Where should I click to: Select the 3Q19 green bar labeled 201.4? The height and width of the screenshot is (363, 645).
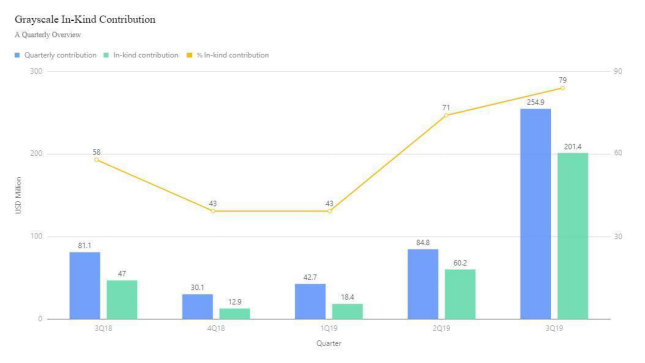pos(573,236)
